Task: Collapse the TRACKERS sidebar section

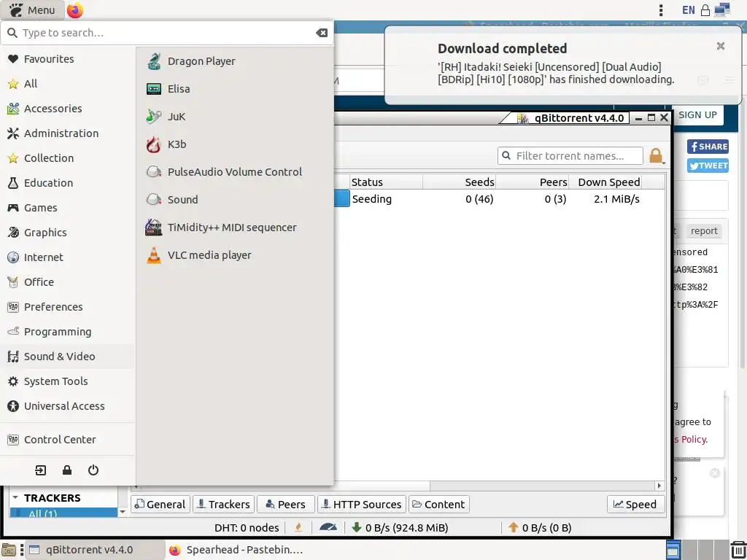Action: 16,497
